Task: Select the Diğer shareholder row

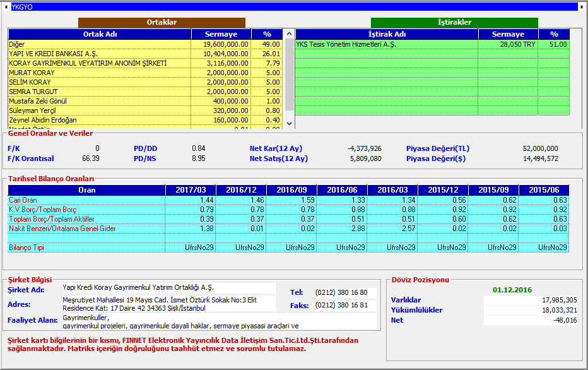Action: pos(144,44)
